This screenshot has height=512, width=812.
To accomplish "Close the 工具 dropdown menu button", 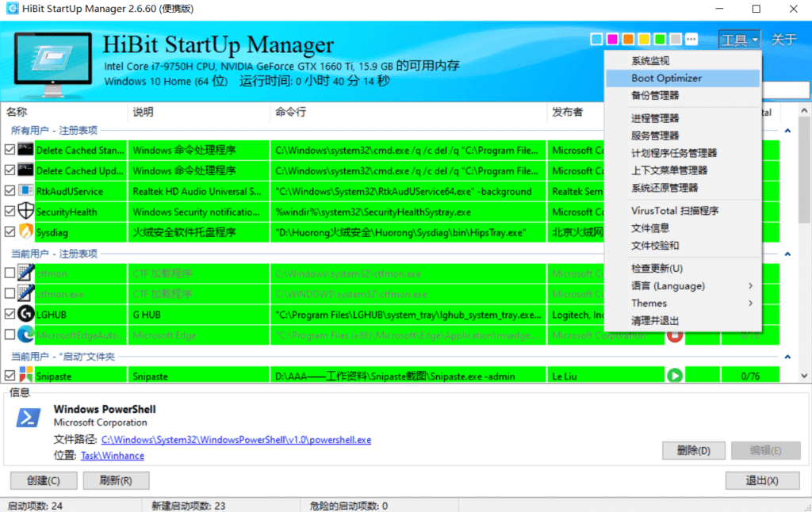I will pyautogui.click(x=739, y=40).
